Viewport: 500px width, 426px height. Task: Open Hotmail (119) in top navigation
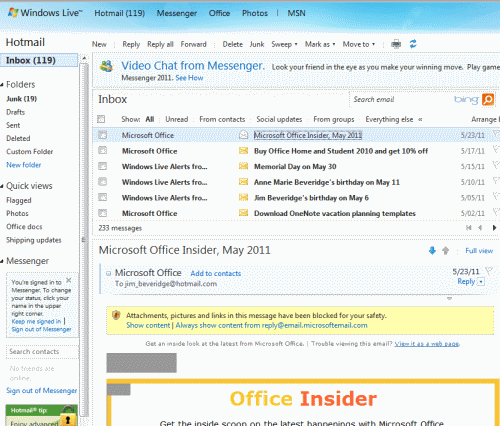click(120, 13)
